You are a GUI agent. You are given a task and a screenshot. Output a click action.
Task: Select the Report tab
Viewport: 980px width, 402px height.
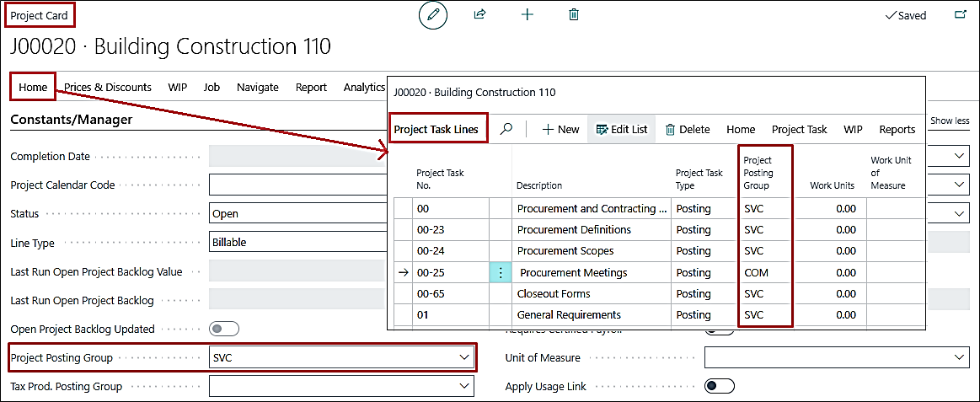point(311,87)
